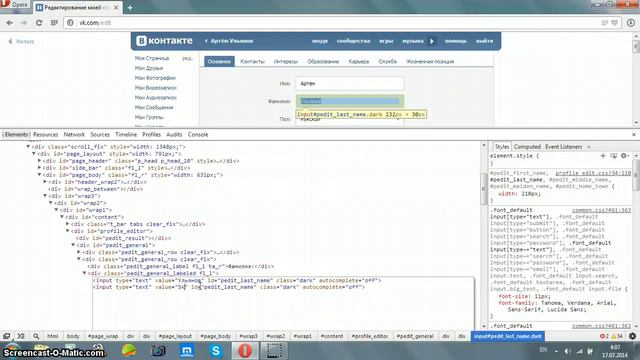640x360 pixels.
Task: Click Мои Сообщения in VK sidebar
Action: (154, 107)
